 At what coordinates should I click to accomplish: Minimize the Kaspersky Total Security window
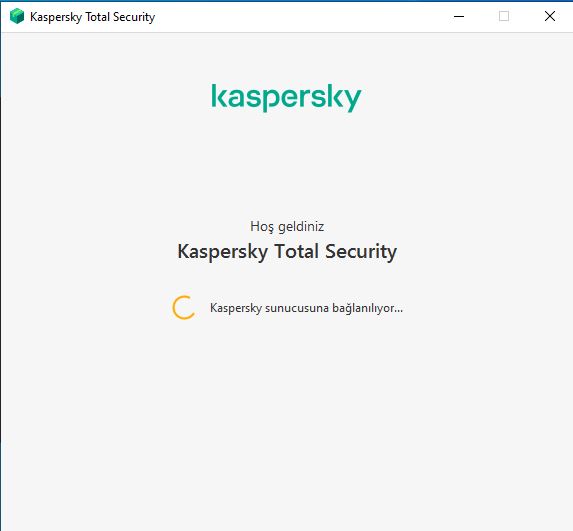tap(459, 16)
